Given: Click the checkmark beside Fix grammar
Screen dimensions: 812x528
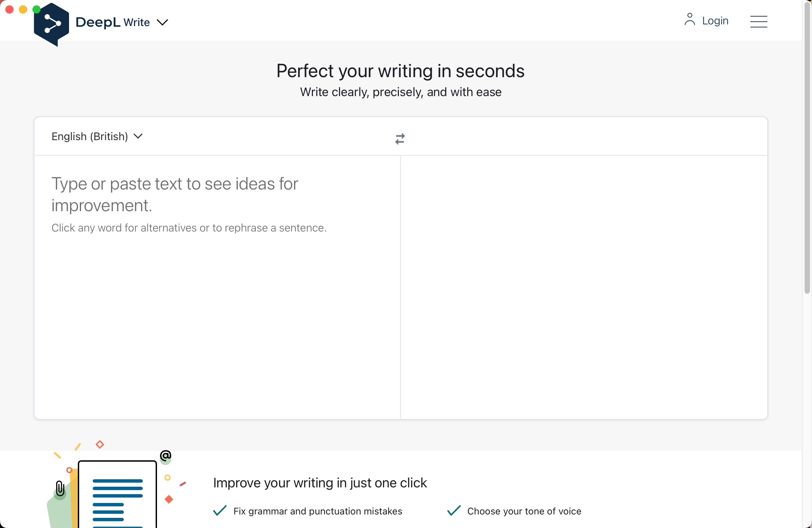Looking at the screenshot, I should click(x=220, y=511).
